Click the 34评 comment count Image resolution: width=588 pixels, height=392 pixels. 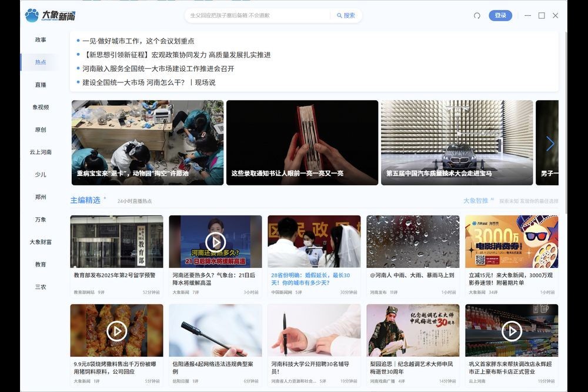[493, 292]
